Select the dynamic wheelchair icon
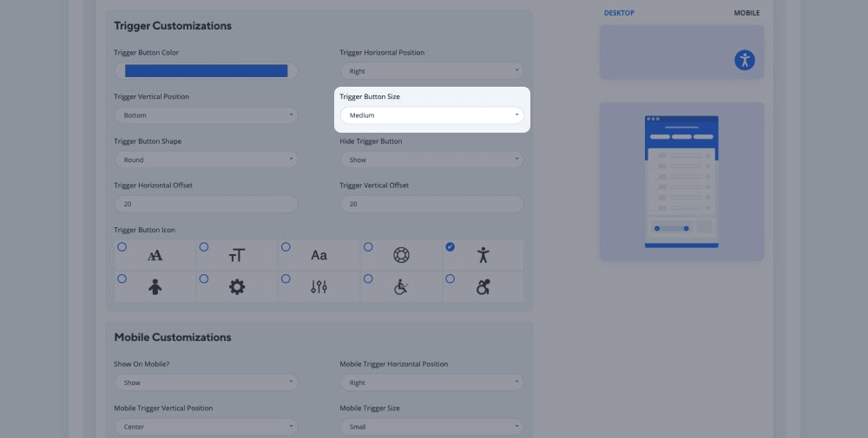 (483, 287)
